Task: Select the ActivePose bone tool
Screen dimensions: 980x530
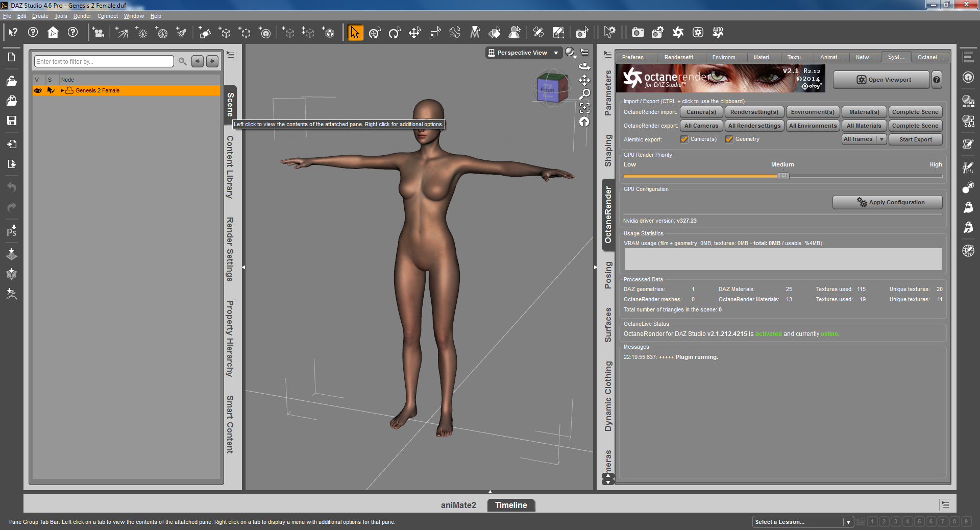Action: pyautogui.click(x=455, y=33)
